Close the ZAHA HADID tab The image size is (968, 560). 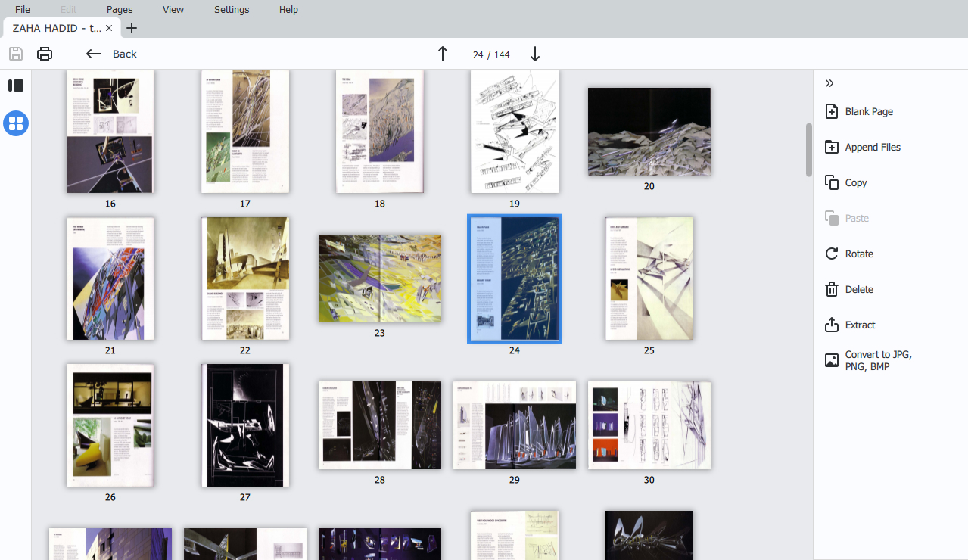click(109, 28)
